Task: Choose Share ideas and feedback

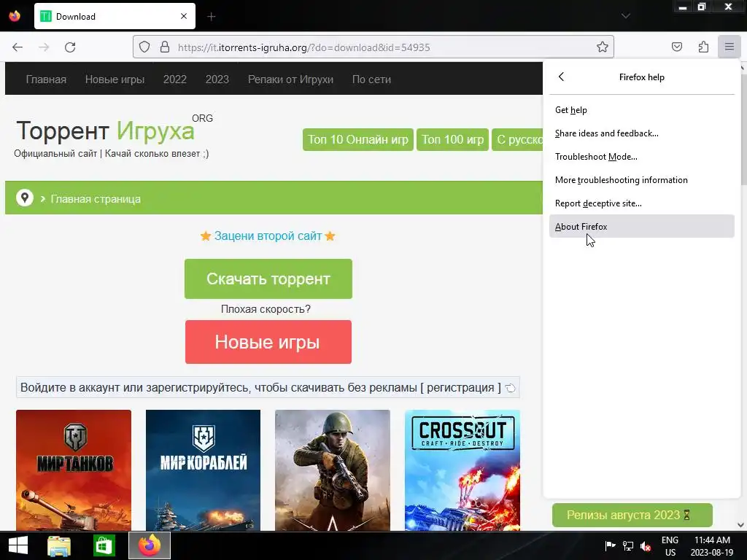Action: click(642, 133)
